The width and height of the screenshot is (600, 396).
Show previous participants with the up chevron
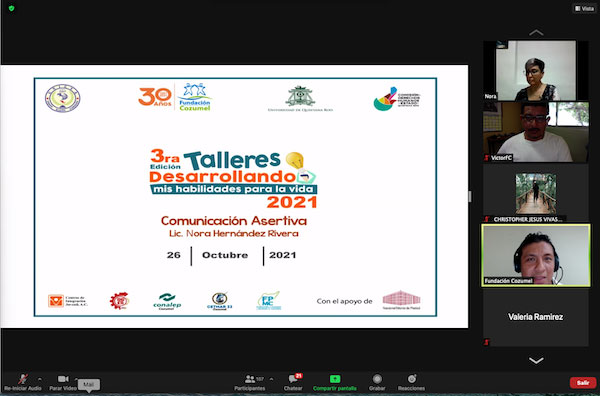(536, 33)
